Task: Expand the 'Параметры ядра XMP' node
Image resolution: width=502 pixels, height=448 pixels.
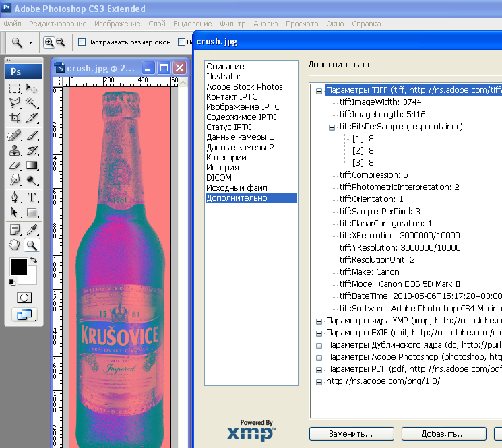Action: [319, 321]
